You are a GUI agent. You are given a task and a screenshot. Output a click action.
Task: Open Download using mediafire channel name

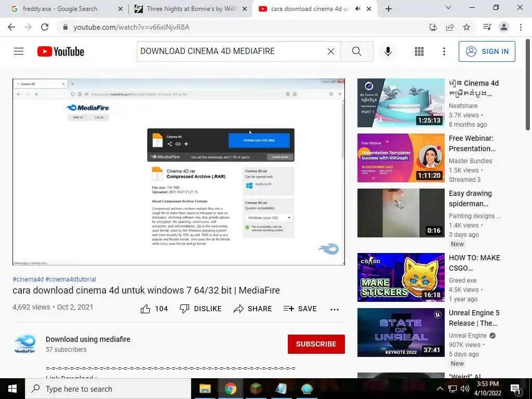(x=88, y=339)
